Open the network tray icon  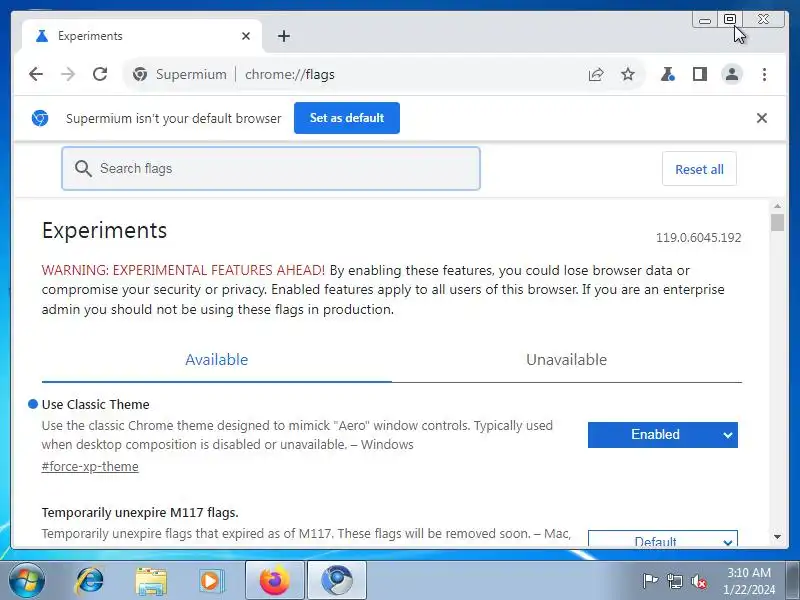pos(674,581)
